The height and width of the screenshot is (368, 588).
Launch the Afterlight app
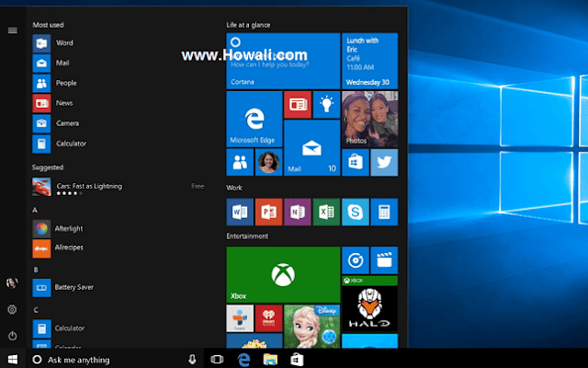tap(57, 229)
